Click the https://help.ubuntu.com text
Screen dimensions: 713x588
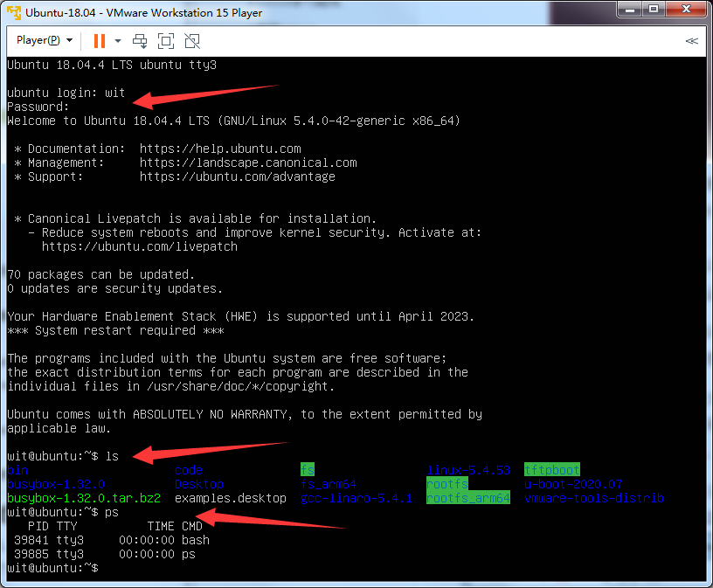point(220,149)
